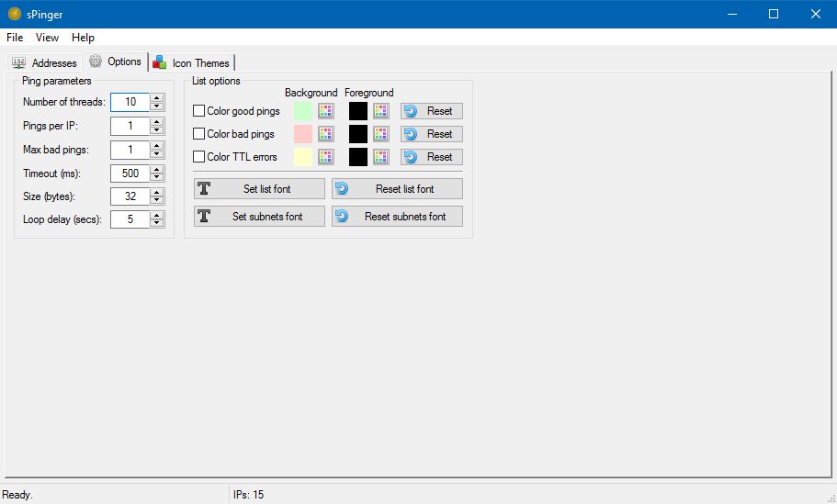
Task: Decrease Size (bytes) value
Action: pos(156,200)
